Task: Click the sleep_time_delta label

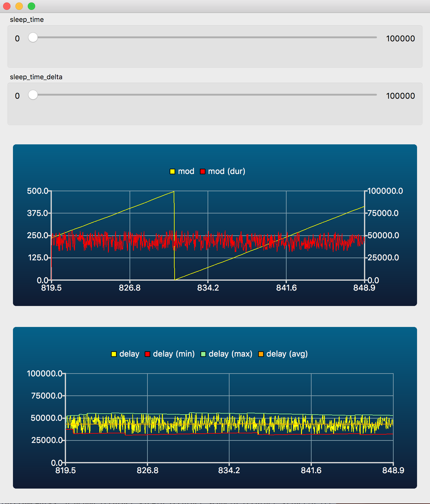Action: (36, 77)
